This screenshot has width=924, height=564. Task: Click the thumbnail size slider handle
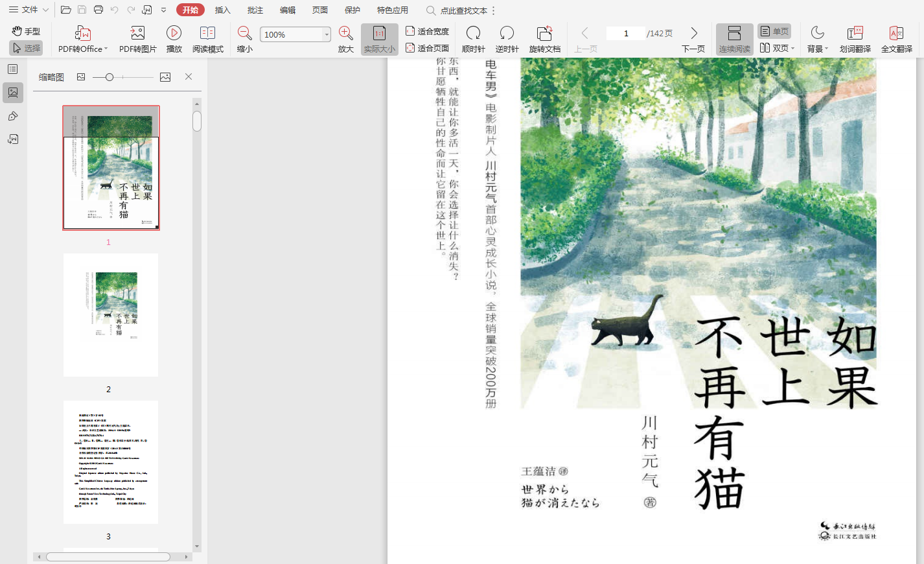click(x=110, y=77)
